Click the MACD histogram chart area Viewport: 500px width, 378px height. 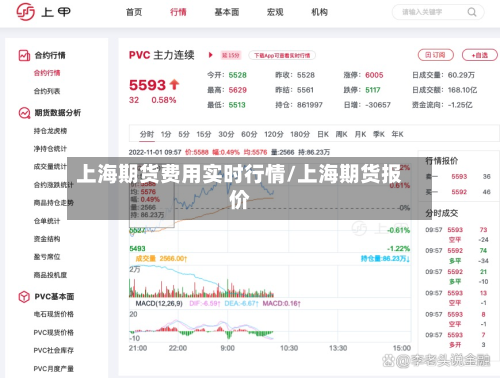[270, 326]
